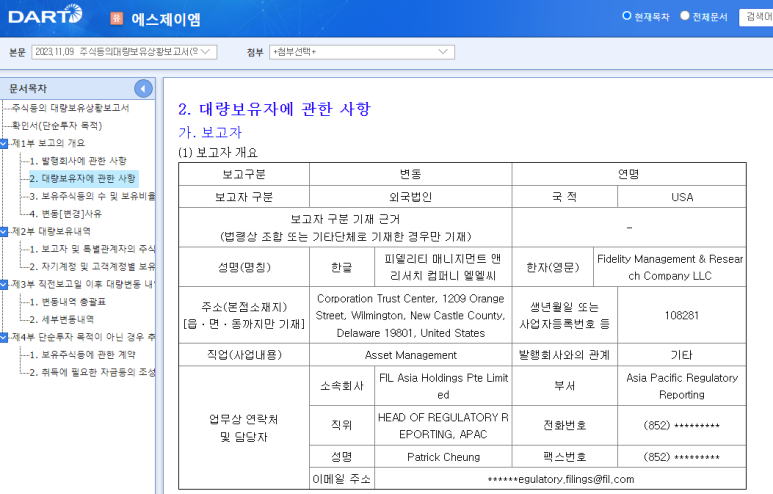Open 2. 세부변동내역 tree item

pos(62,319)
